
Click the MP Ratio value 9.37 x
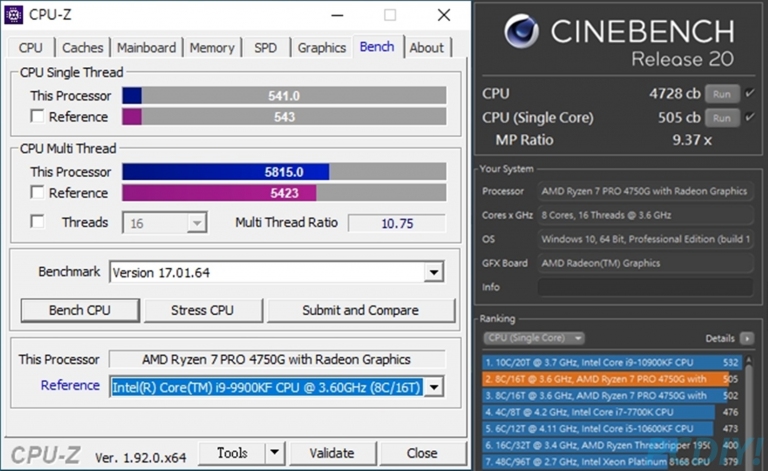(x=692, y=140)
